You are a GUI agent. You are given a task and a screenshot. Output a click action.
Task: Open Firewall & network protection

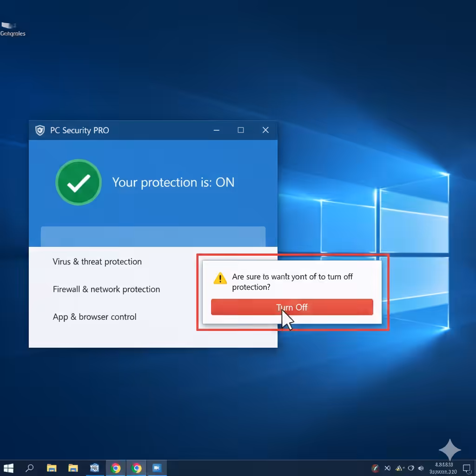pyautogui.click(x=106, y=289)
